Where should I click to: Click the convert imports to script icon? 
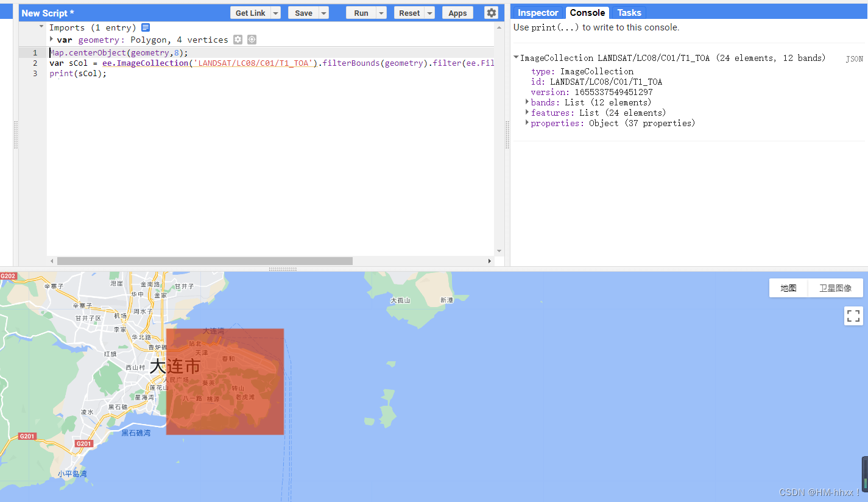145,27
